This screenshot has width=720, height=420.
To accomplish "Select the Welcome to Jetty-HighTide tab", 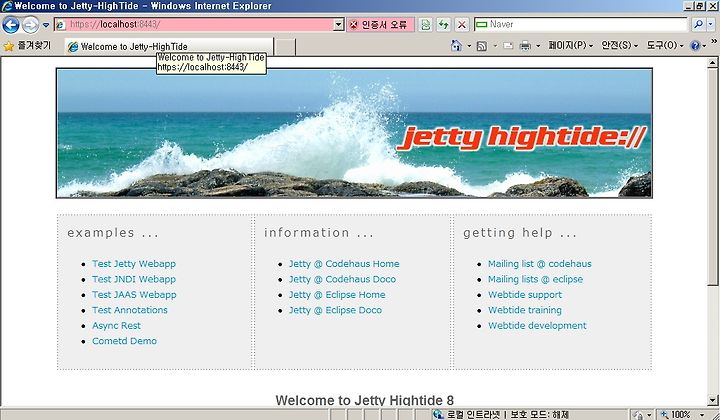I will point(169,47).
